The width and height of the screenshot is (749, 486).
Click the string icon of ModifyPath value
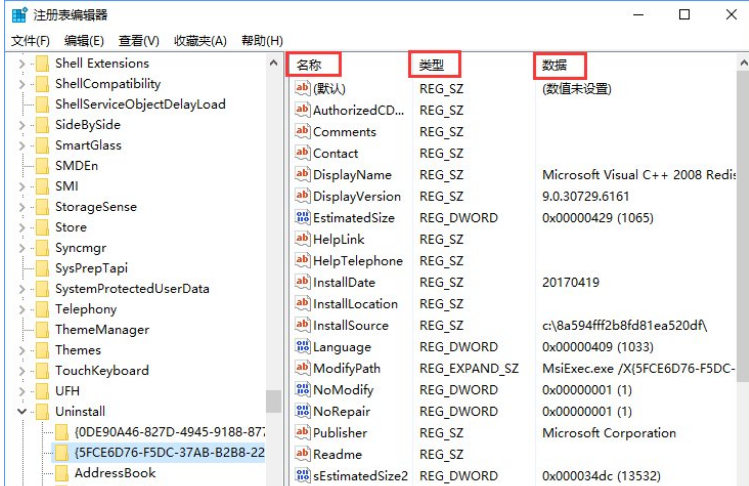tap(302, 367)
